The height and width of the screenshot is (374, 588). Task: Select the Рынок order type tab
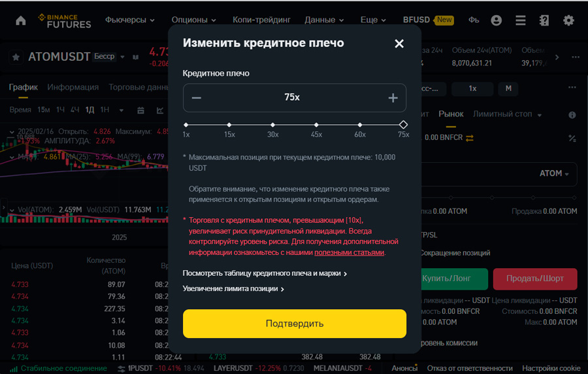click(x=451, y=114)
